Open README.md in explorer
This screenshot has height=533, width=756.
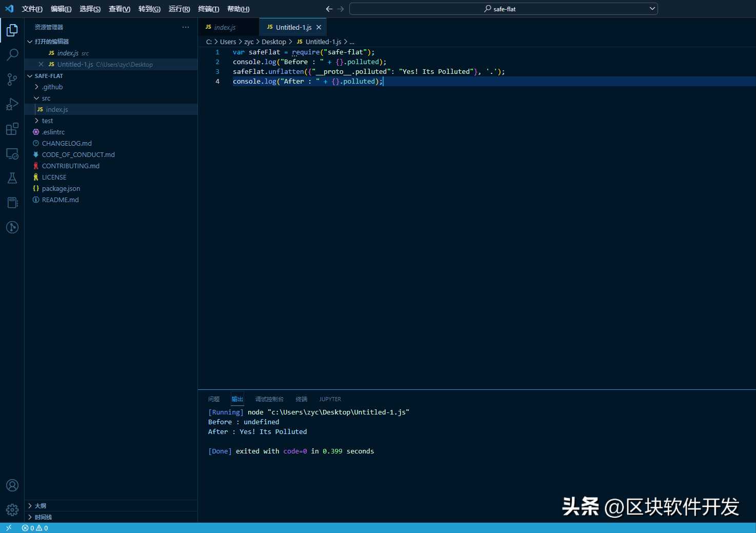pyautogui.click(x=111, y=200)
